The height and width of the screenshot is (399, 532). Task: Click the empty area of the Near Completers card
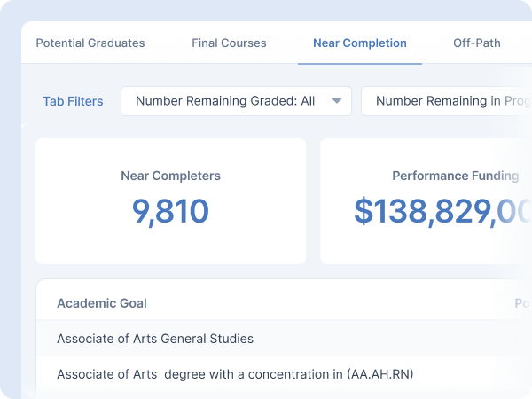pos(170,244)
